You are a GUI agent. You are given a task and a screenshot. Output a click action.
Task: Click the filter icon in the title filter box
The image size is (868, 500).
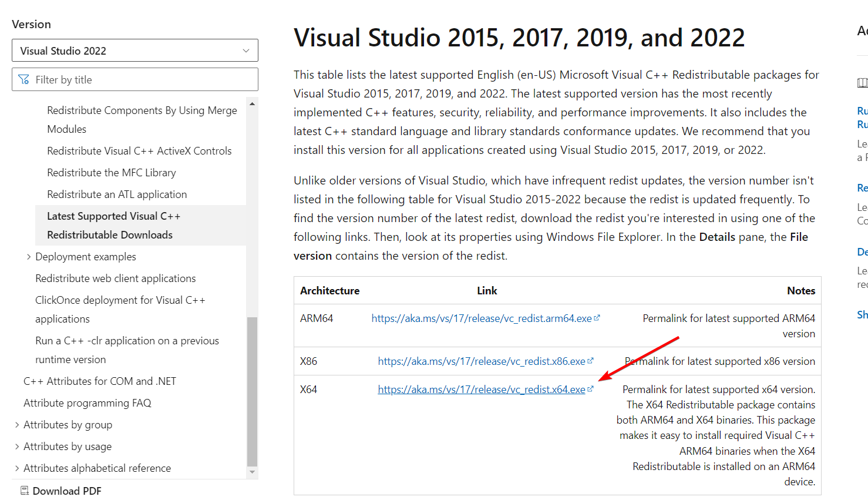point(24,79)
